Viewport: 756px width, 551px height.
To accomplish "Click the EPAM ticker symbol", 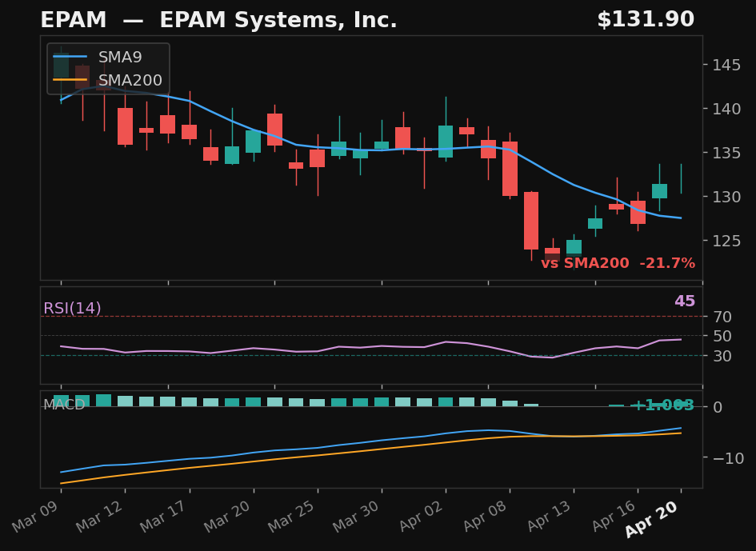I will (x=73, y=19).
